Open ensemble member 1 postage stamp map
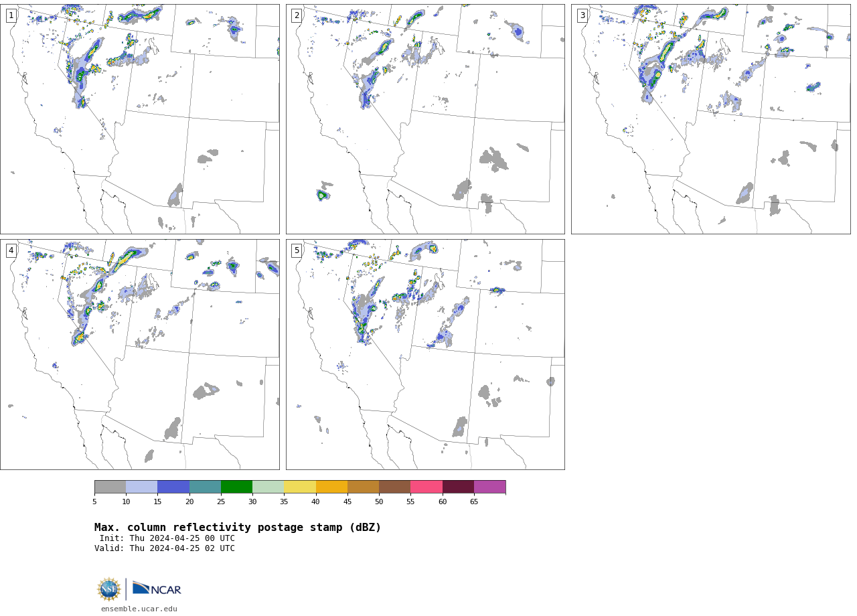Screen dimensions: 857x616 [x=140, y=119]
